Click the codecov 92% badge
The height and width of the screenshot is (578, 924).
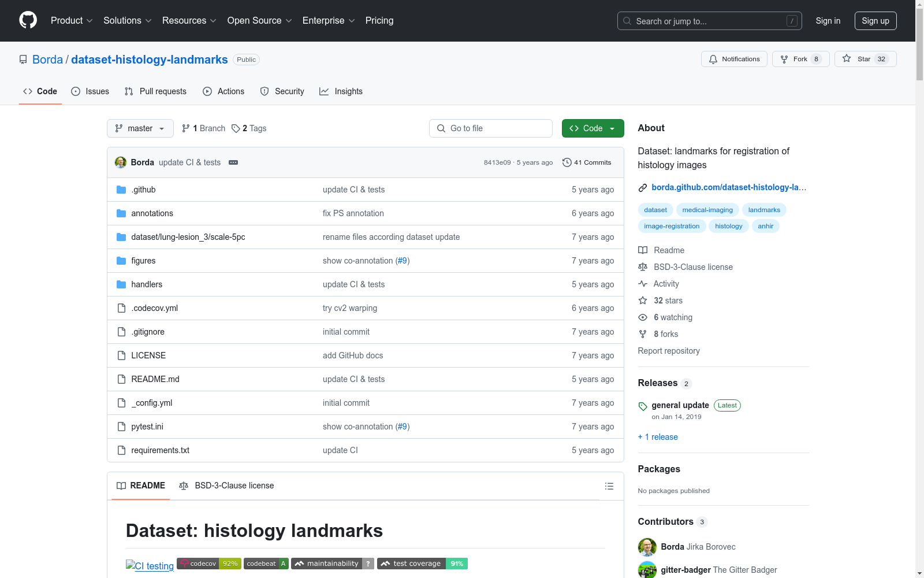(209, 564)
